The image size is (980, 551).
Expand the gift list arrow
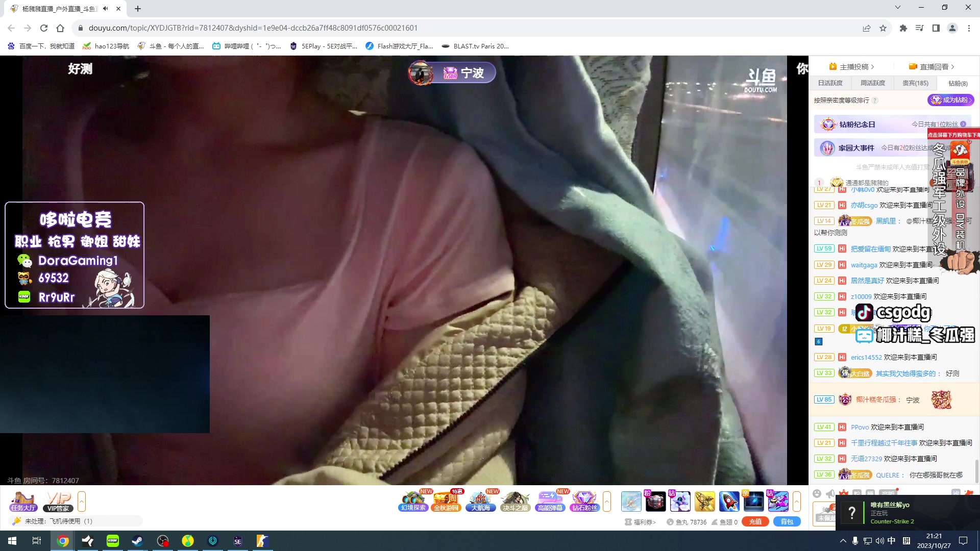(x=797, y=501)
